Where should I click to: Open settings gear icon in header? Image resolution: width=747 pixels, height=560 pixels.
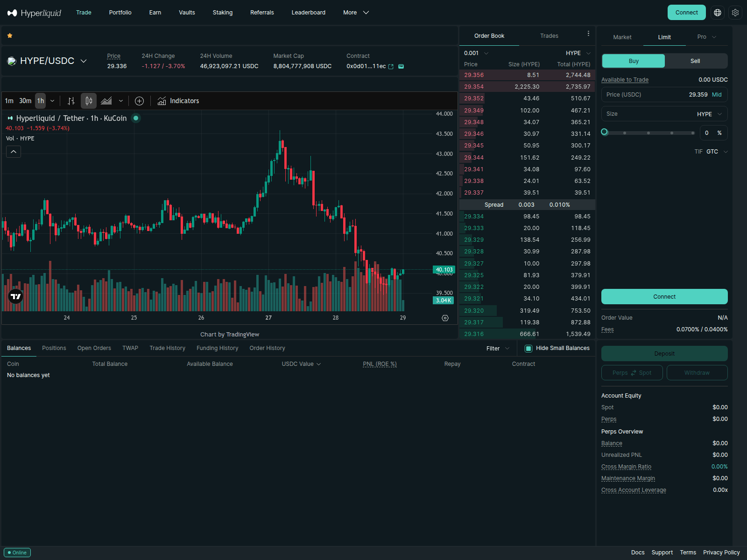click(735, 13)
